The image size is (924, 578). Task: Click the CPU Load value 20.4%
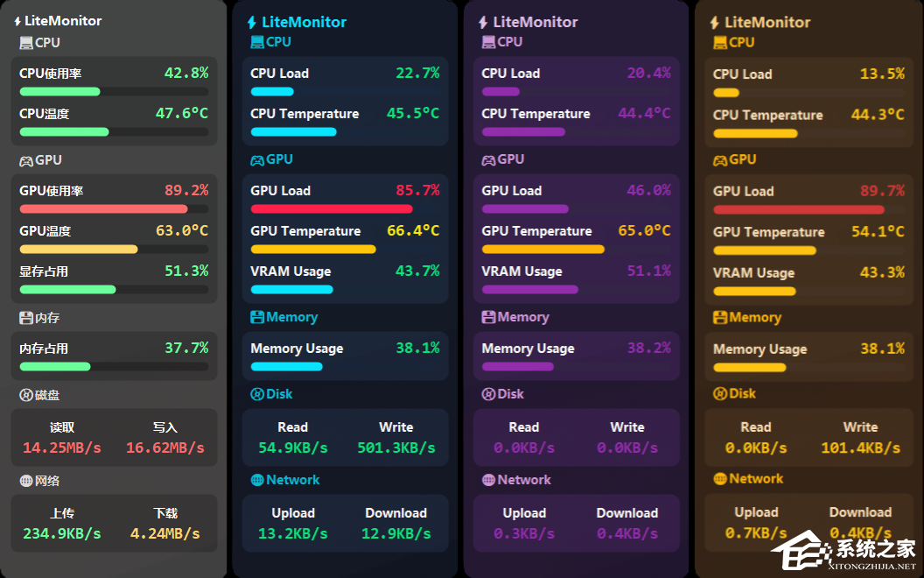click(648, 73)
